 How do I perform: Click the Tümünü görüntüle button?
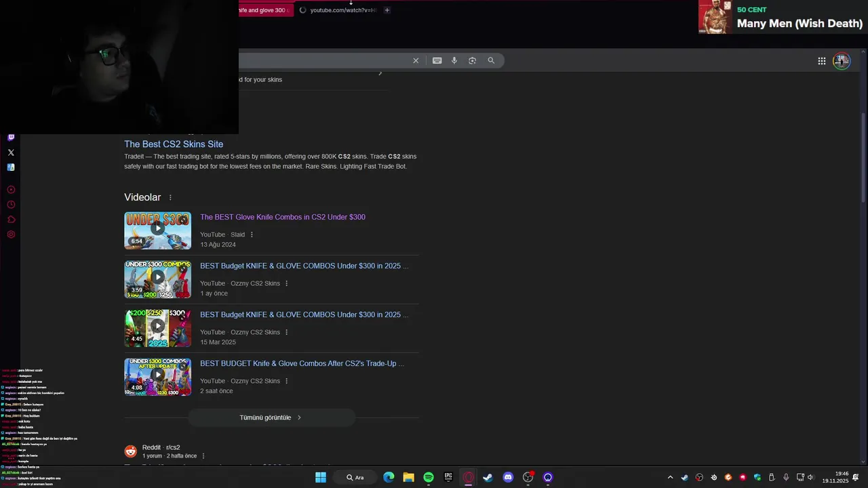pos(271,418)
